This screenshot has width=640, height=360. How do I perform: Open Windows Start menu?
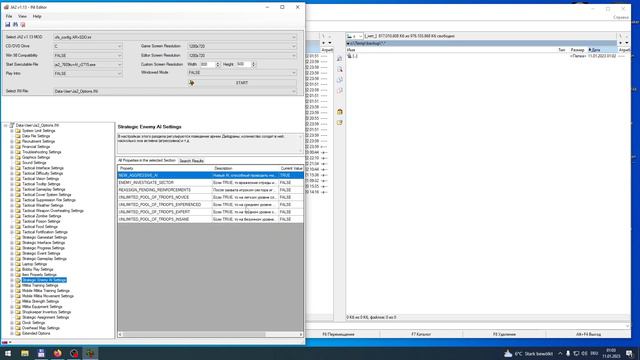click(x=8, y=353)
